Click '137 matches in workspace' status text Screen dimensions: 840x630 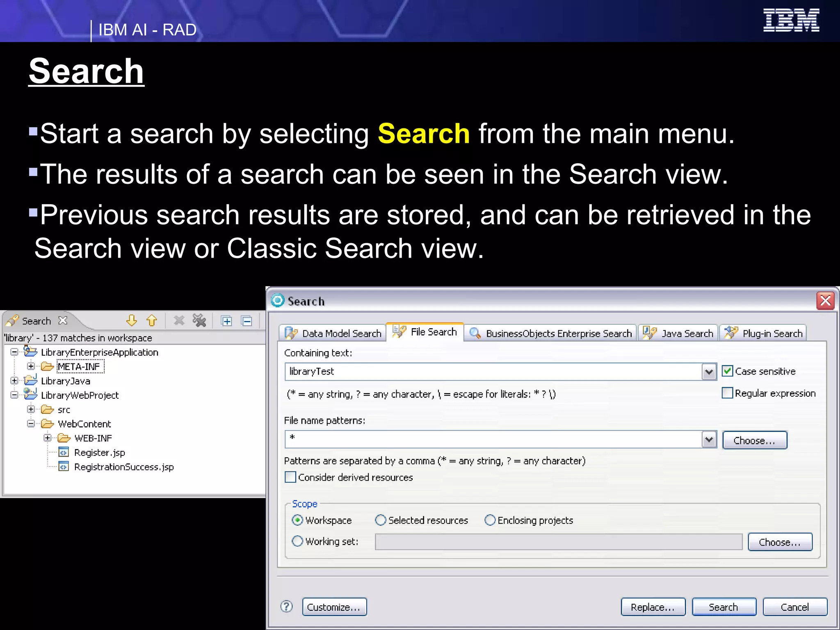coord(97,338)
